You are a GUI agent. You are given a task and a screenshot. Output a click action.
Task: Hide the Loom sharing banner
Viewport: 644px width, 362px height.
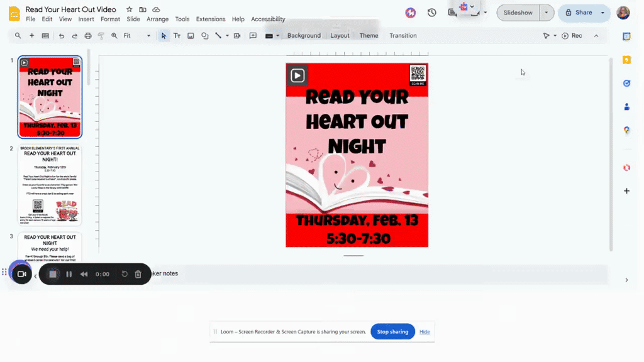coord(425,332)
